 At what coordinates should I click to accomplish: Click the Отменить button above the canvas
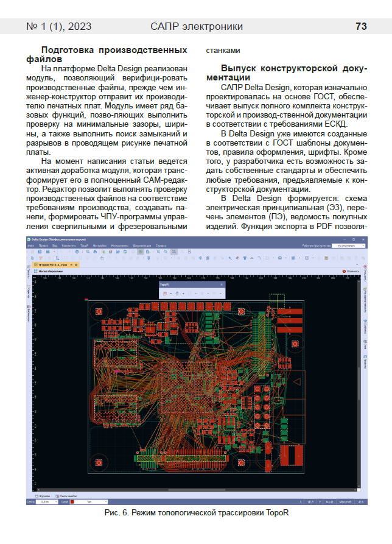[351, 271]
